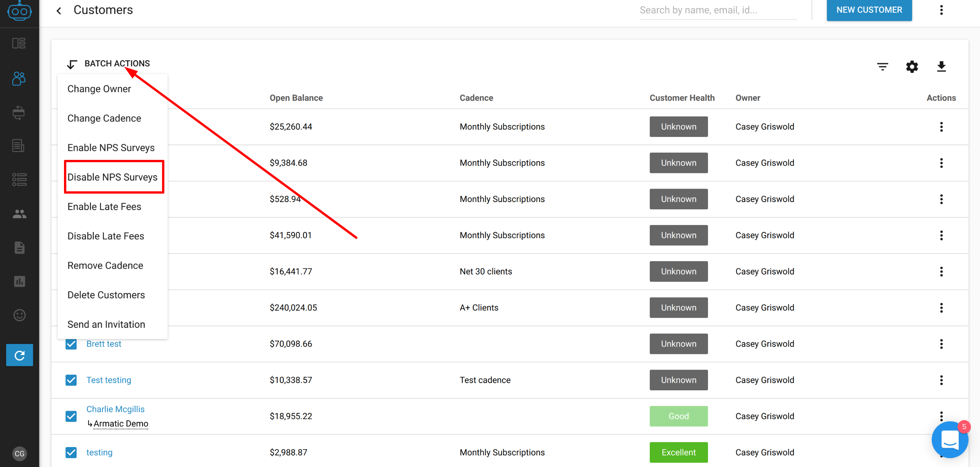Open actions menu for $9,384.68 row
This screenshot has width=980, height=467.
click(x=941, y=163)
